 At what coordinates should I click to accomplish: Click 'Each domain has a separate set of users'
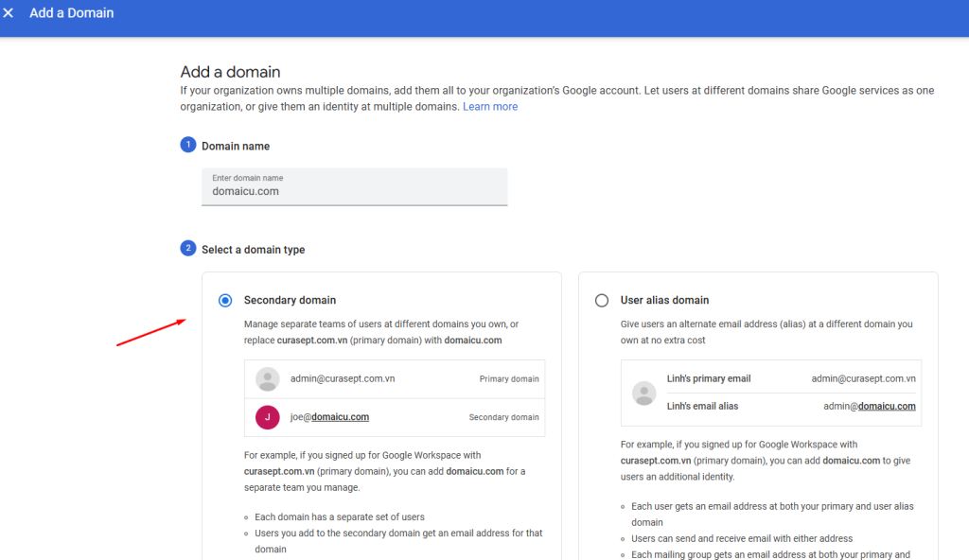coord(340,516)
